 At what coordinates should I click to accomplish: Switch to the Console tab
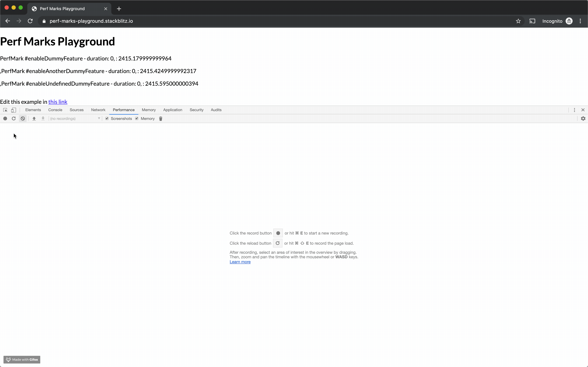tap(55, 110)
